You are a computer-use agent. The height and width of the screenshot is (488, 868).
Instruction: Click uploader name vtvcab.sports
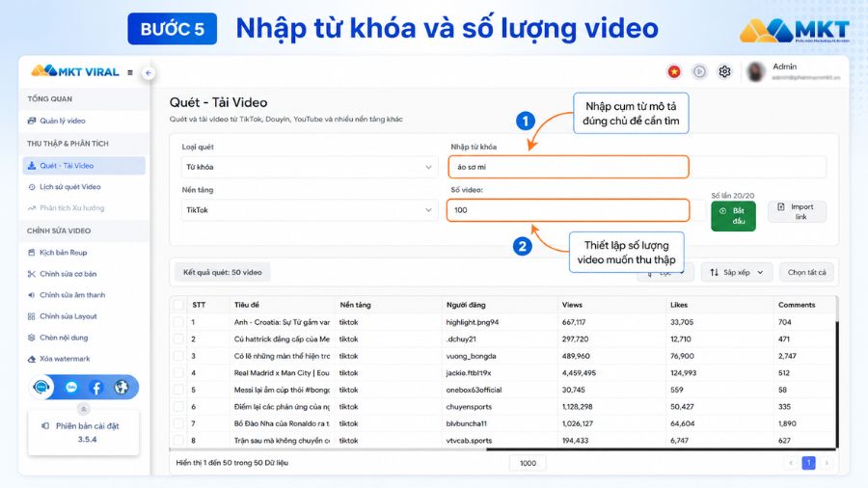pos(469,441)
